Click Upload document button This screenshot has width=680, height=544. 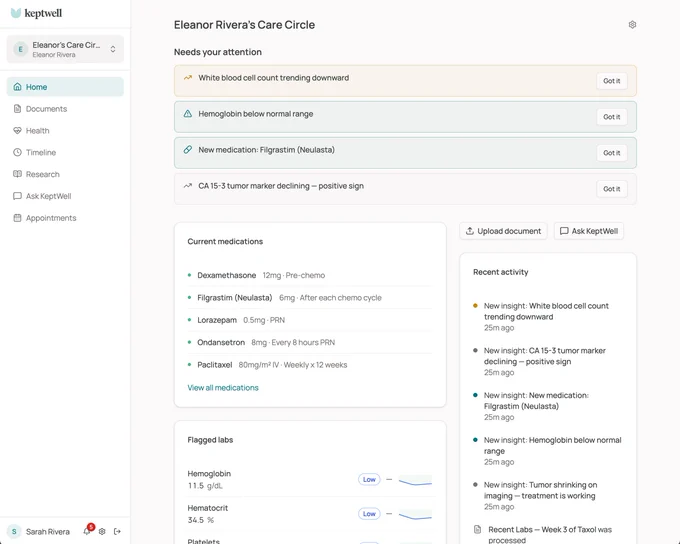(503, 231)
